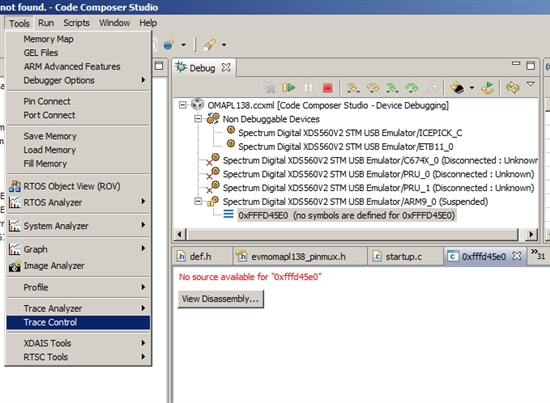550x403 pixels.
Task: Select the C674X_0 disconnected tree row
Action: [x=372, y=160]
